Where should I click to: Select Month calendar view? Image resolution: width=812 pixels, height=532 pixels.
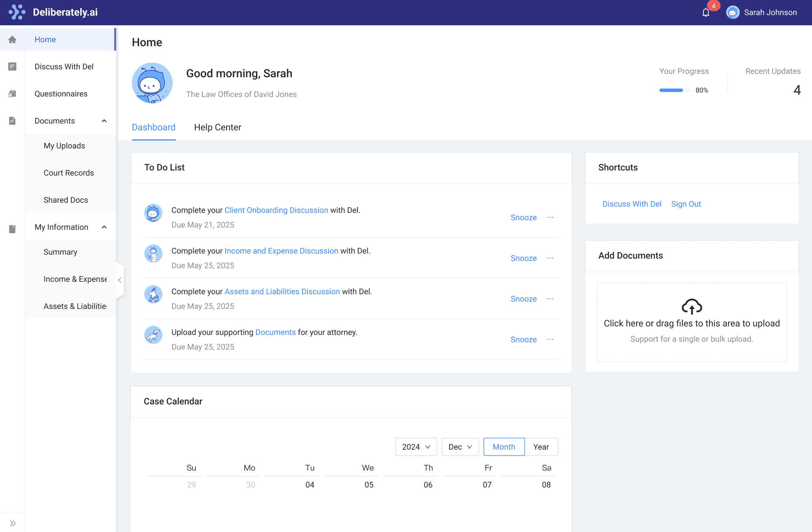point(504,447)
